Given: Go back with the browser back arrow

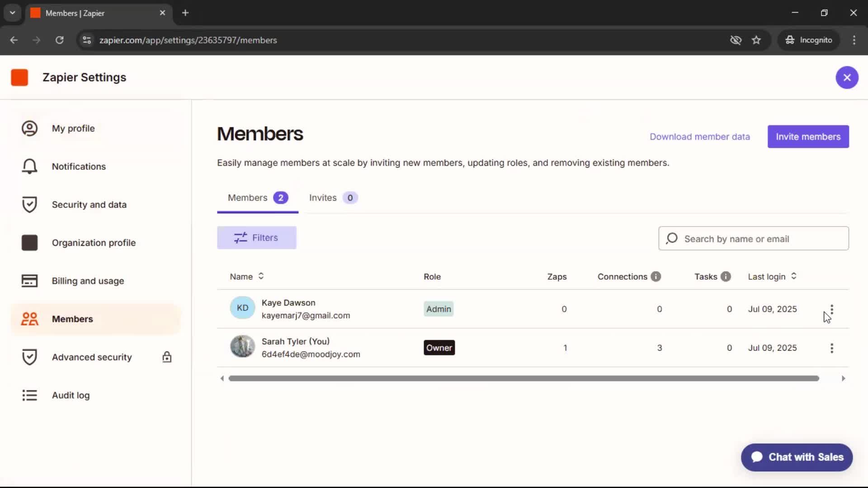Looking at the screenshot, I should pyautogui.click(x=14, y=40).
